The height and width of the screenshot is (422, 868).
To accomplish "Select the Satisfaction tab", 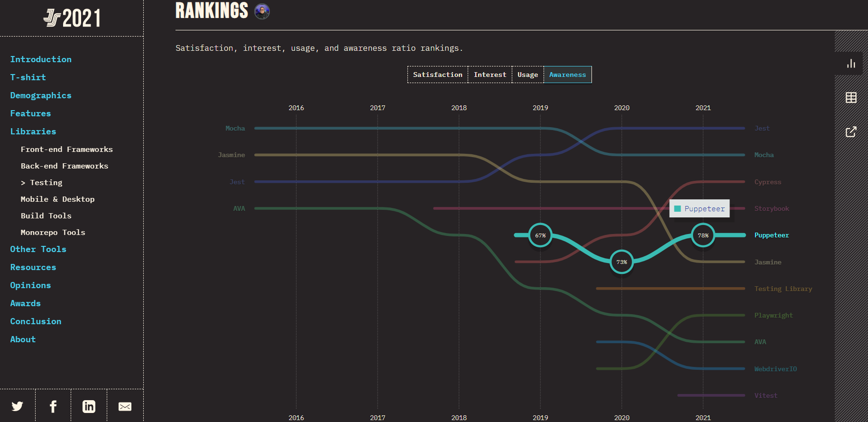I will pos(437,75).
